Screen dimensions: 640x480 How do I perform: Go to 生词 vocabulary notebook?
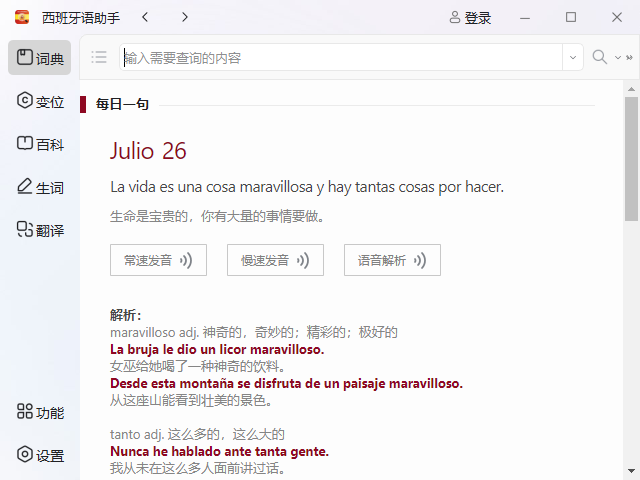click(40, 187)
